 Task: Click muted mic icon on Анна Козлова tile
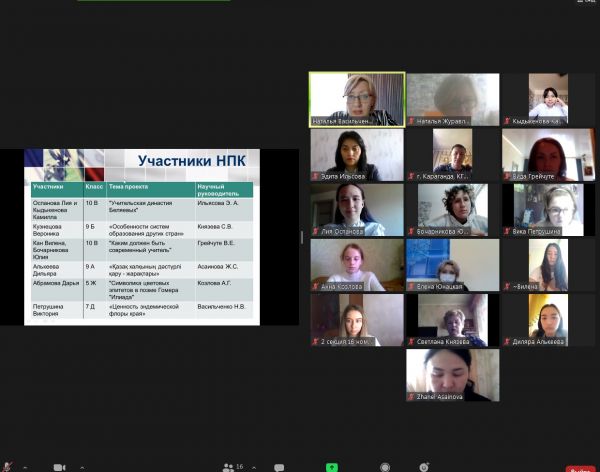315,287
